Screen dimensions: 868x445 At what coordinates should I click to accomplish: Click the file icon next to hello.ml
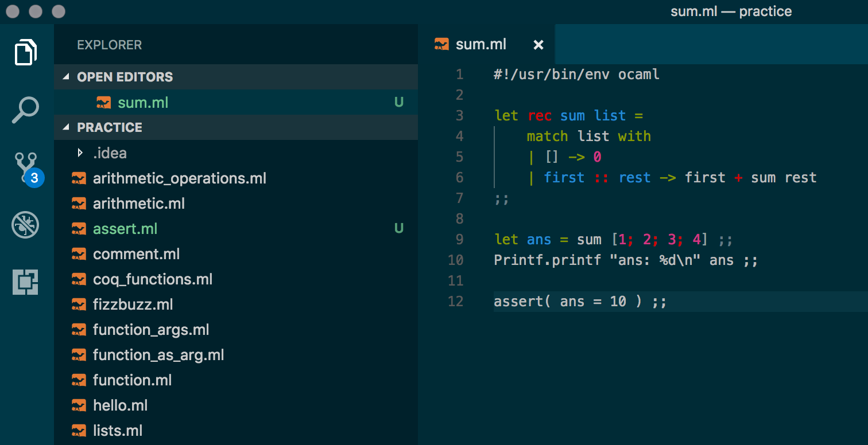point(79,405)
